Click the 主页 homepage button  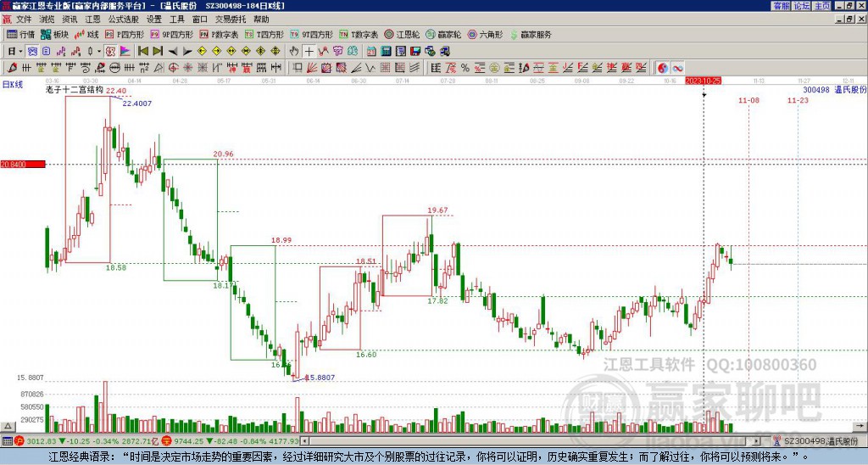coord(822,6)
